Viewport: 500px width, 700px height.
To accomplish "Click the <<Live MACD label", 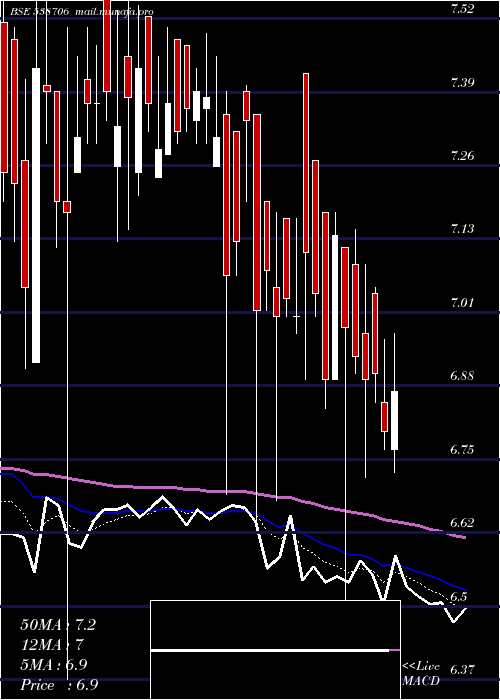I will (421, 674).
